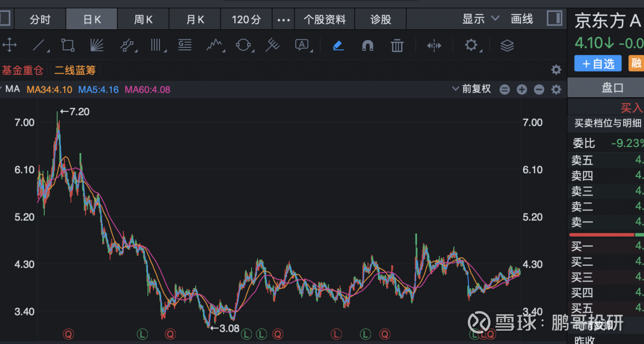The image size is (644, 344).
Task: Switch to the 周K weekly tab
Action: pos(143,20)
